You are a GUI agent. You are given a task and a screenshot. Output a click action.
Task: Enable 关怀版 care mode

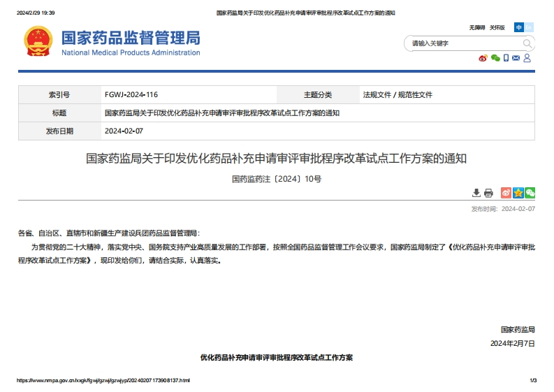497,27
